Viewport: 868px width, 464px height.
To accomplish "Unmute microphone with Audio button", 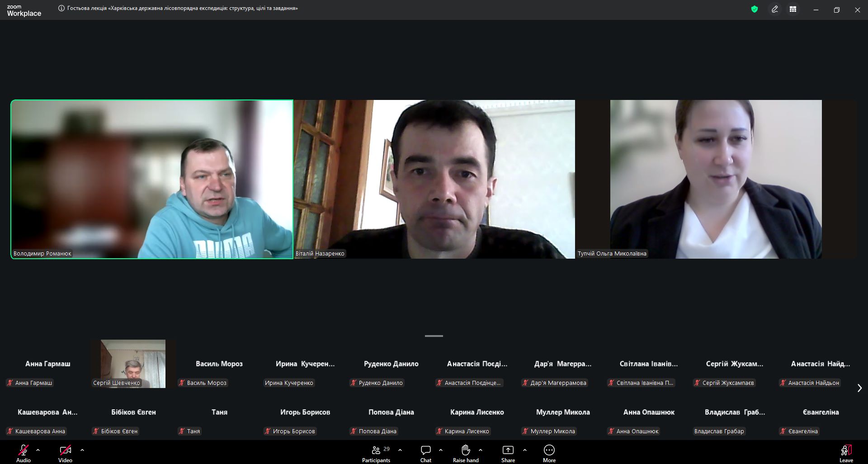I will (x=24, y=453).
